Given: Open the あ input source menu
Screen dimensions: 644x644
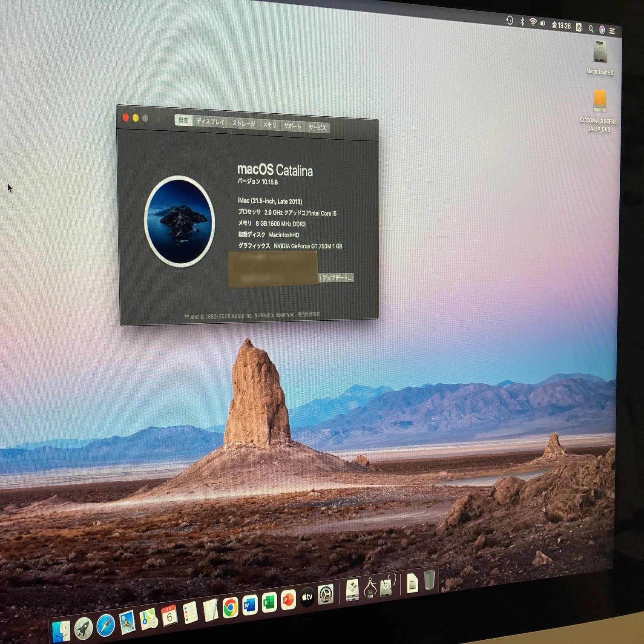Looking at the screenshot, I should (579, 27).
